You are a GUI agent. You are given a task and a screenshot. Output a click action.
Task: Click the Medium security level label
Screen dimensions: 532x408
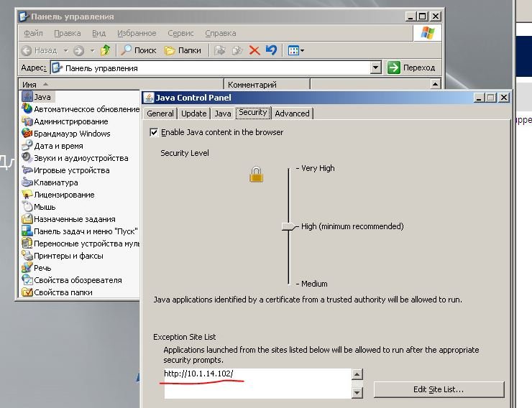(x=314, y=284)
